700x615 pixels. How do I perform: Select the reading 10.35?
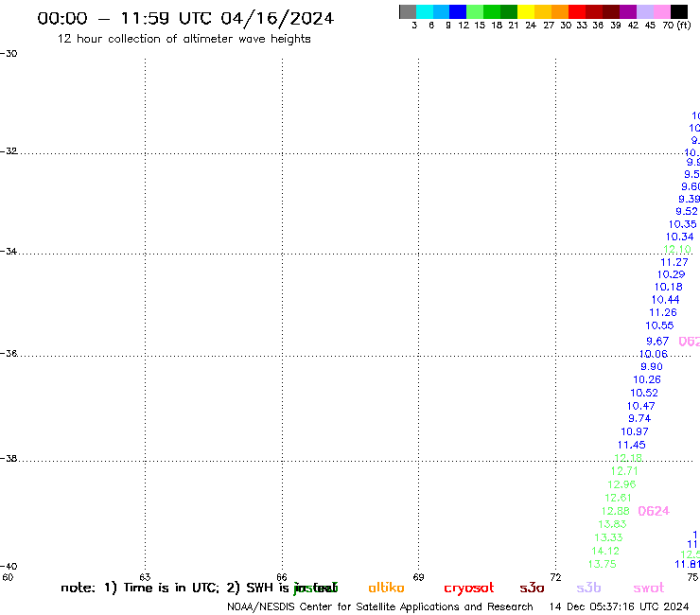tap(683, 224)
